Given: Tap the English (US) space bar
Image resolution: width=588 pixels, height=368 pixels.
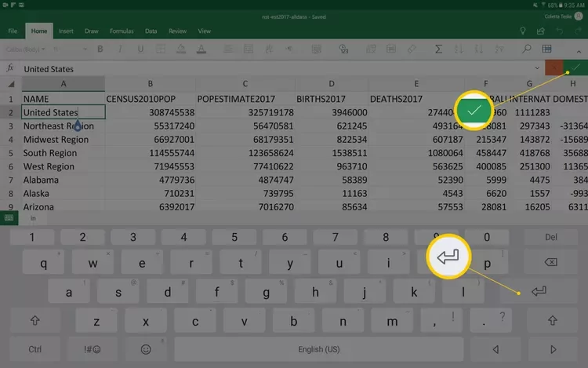Looking at the screenshot, I should 321,348.
